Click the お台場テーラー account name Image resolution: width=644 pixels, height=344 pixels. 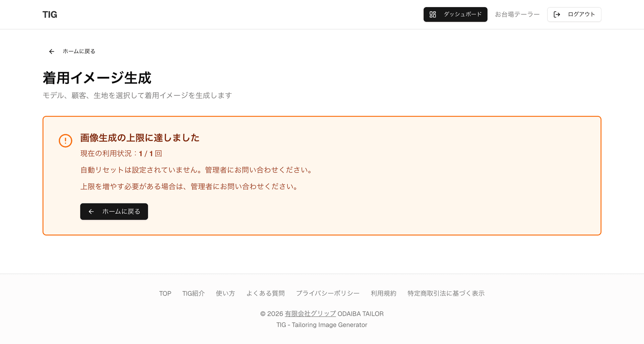click(x=517, y=14)
